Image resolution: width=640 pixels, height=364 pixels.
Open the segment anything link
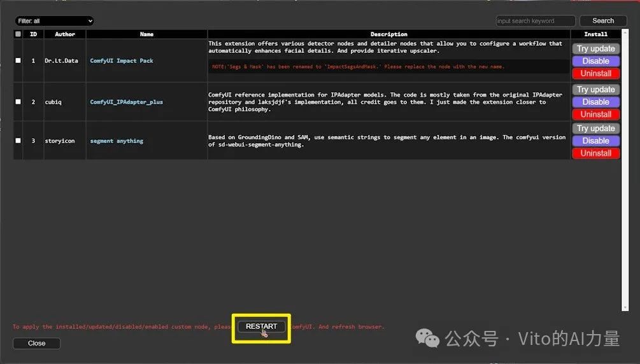pos(117,141)
